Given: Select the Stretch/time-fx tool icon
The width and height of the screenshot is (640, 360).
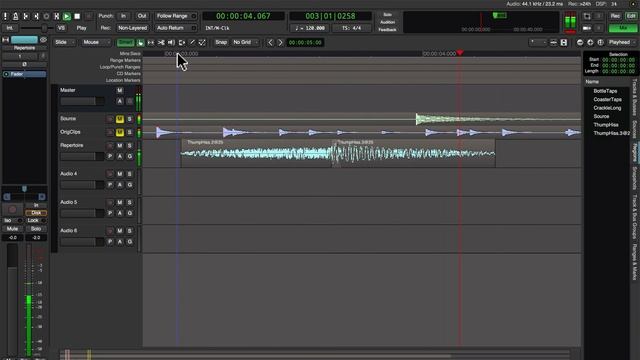Looking at the screenshot, I should (x=182, y=42).
